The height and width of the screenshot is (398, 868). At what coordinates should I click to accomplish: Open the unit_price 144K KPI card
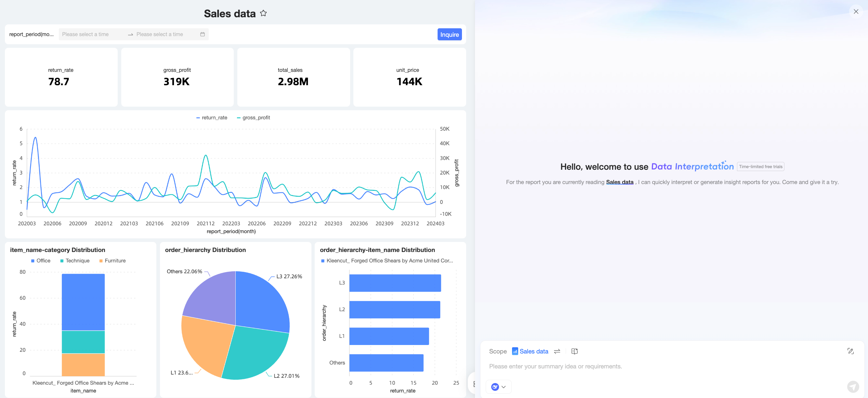coord(409,77)
